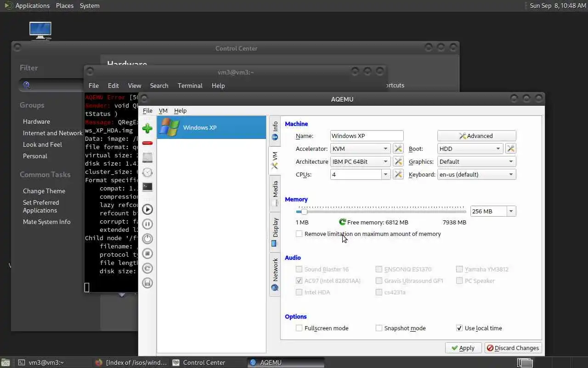The image size is (588, 368).
Task: Toggle Remove limitation on maximum memory checkbox
Action: pos(299,234)
